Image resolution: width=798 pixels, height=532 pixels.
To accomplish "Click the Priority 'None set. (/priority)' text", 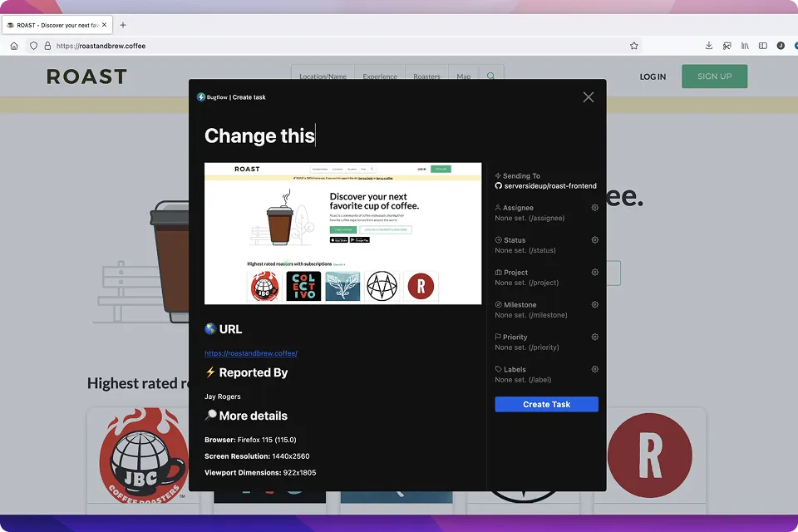I will click(527, 347).
